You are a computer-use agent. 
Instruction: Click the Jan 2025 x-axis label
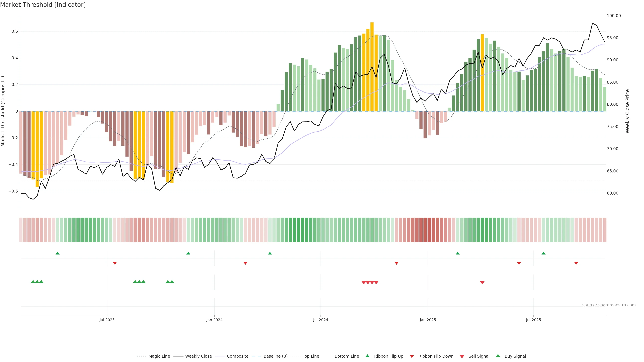click(428, 320)
